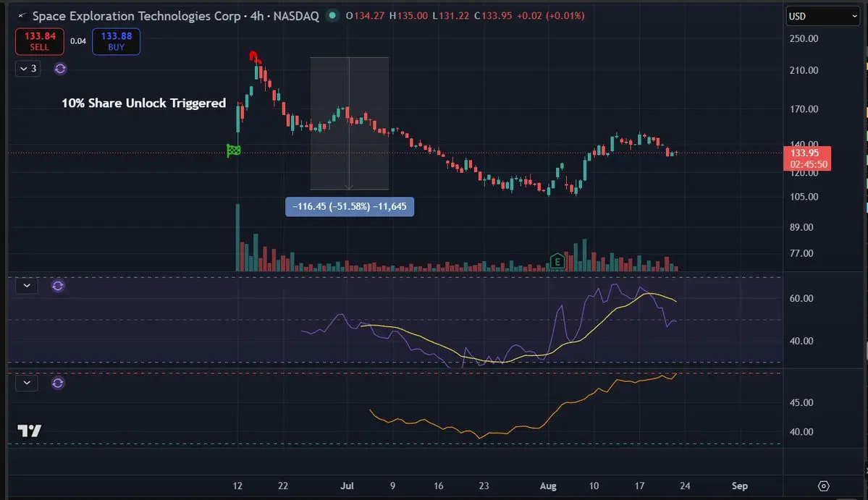
Task: Click the Jul label on time axis
Action: pos(347,486)
